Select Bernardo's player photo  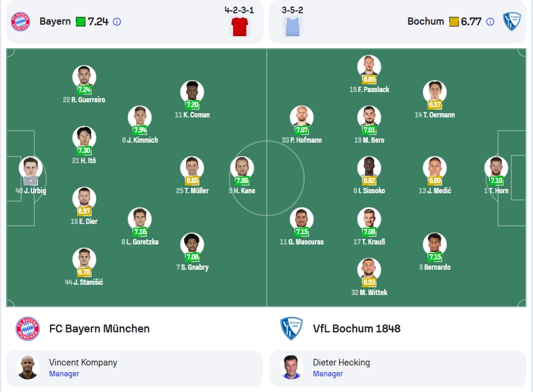tap(435, 244)
